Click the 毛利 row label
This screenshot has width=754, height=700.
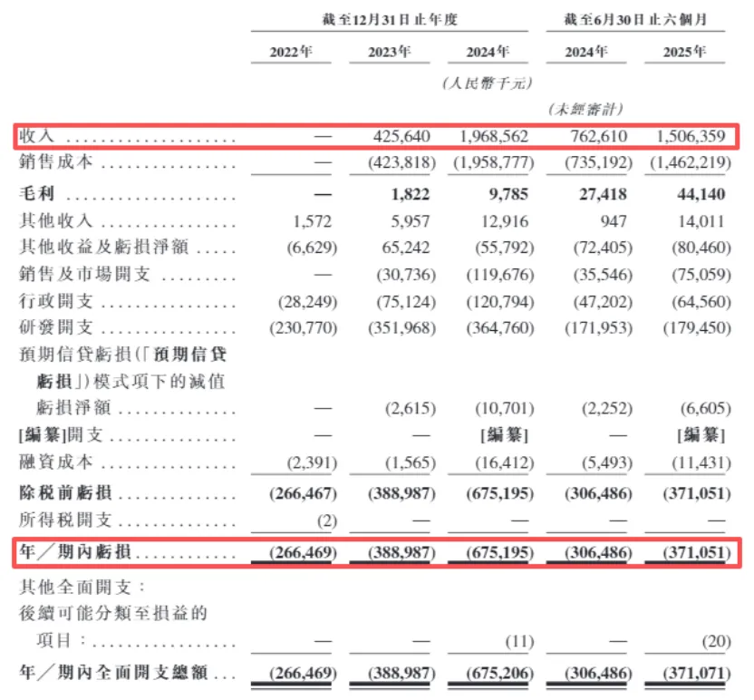pyautogui.click(x=37, y=195)
